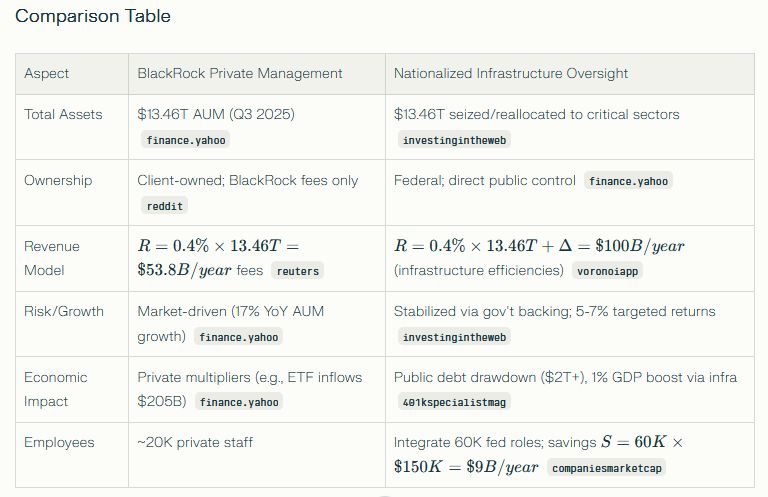The height and width of the screenshot is (497, 768).
Task: Visit the voronoiapp source link
Action: click(608, 270)
